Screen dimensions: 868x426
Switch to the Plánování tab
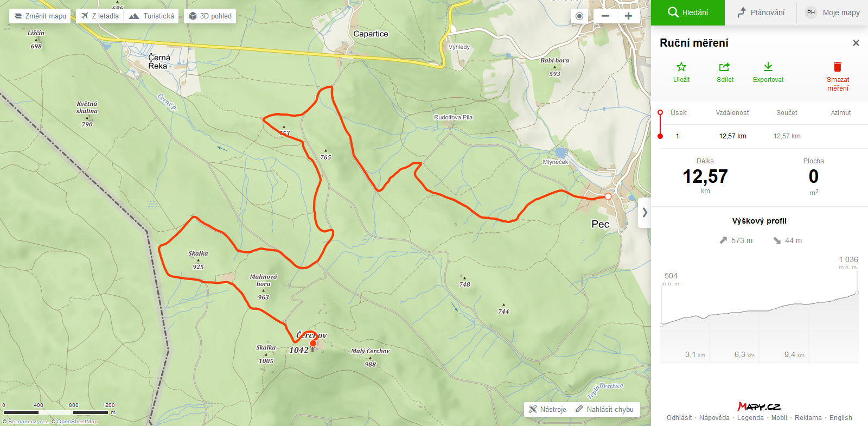pos(761,12)
